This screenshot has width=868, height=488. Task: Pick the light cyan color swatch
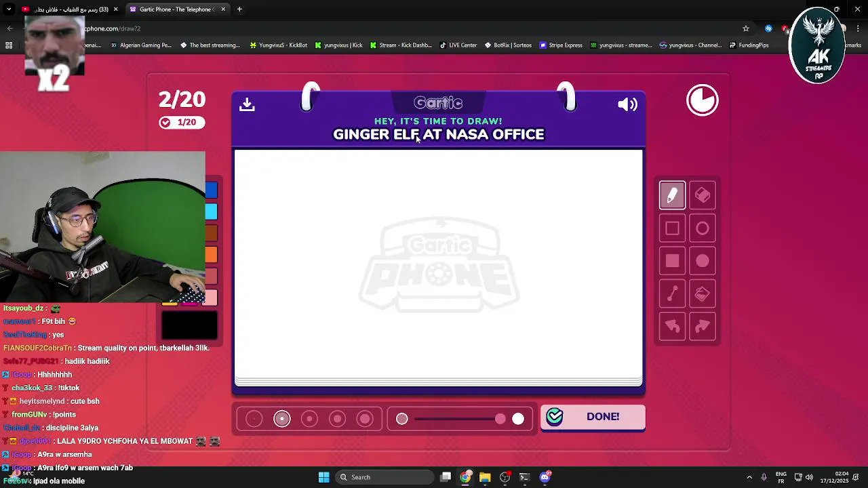coord(211,212)
